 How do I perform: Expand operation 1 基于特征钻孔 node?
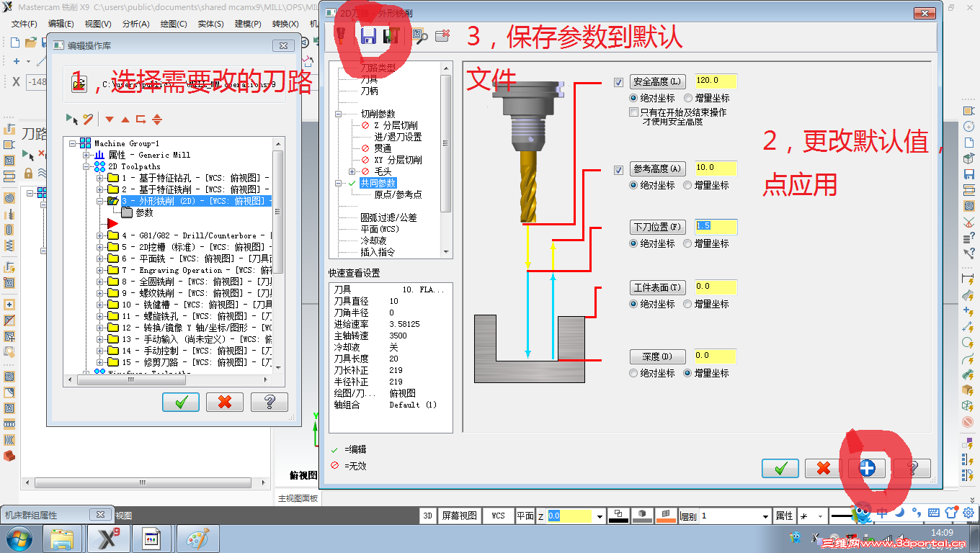(99, 178)
